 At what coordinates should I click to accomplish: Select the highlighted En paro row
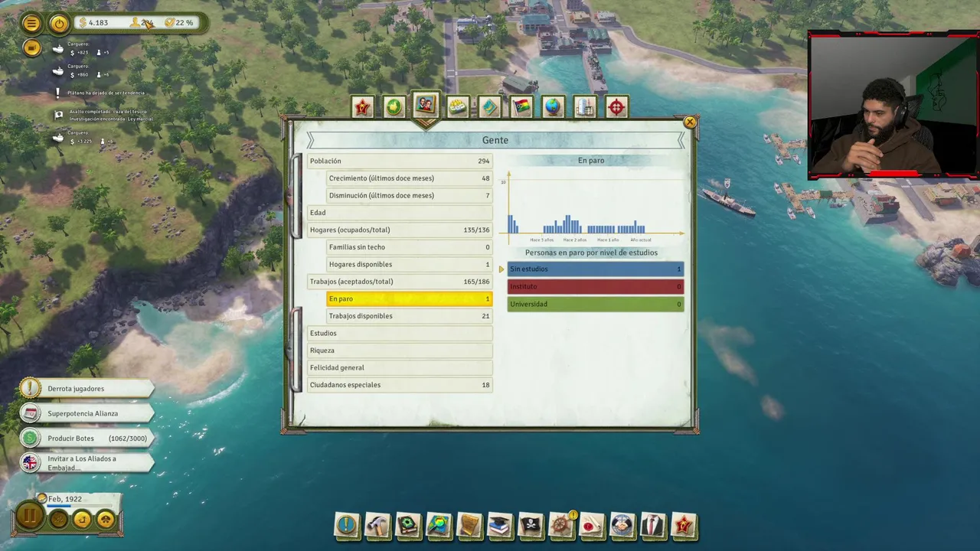pyautogui.click(x=409, y=298)
